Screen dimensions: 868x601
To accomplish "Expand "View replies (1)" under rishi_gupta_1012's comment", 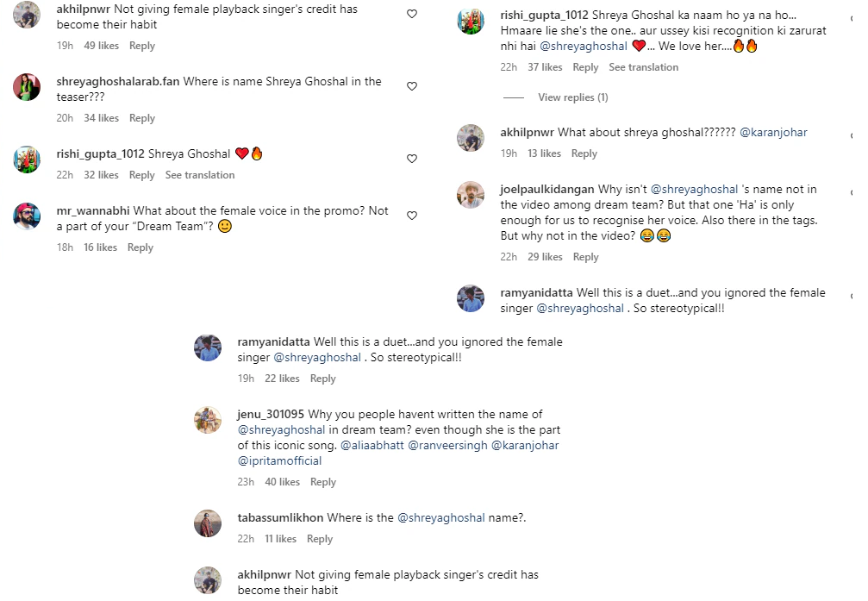I will pyautogui.click(x=572, y=97).
